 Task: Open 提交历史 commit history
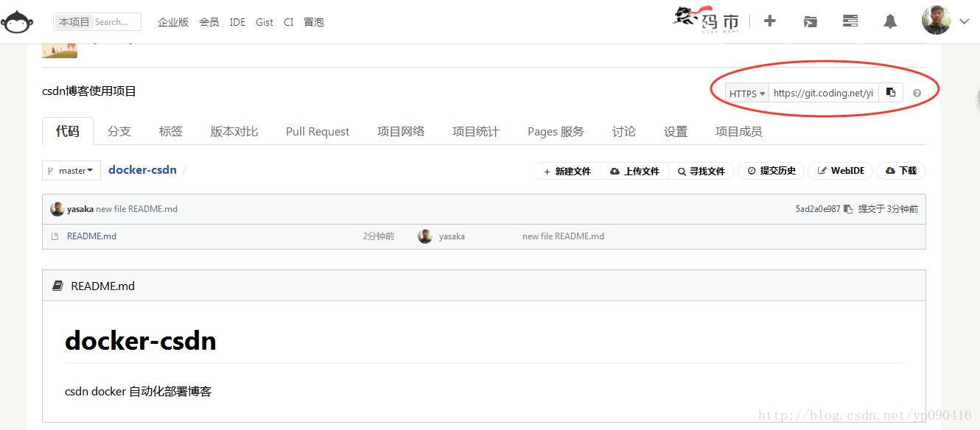point(771,171)
